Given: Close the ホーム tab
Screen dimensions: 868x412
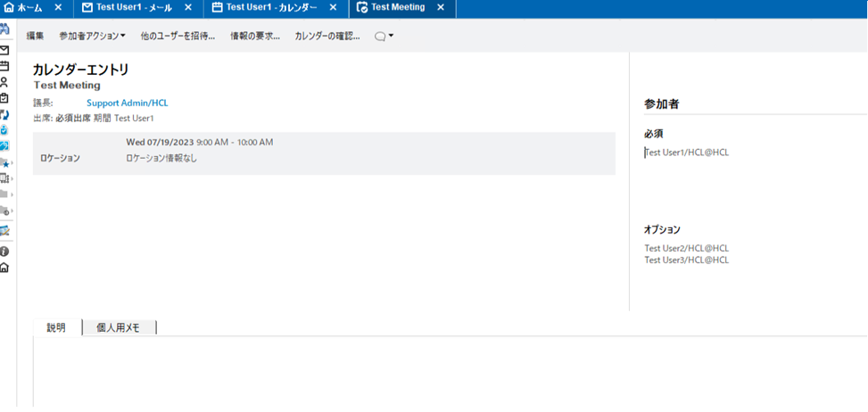Looking at the screenshot, I should [x=59, y=8].
